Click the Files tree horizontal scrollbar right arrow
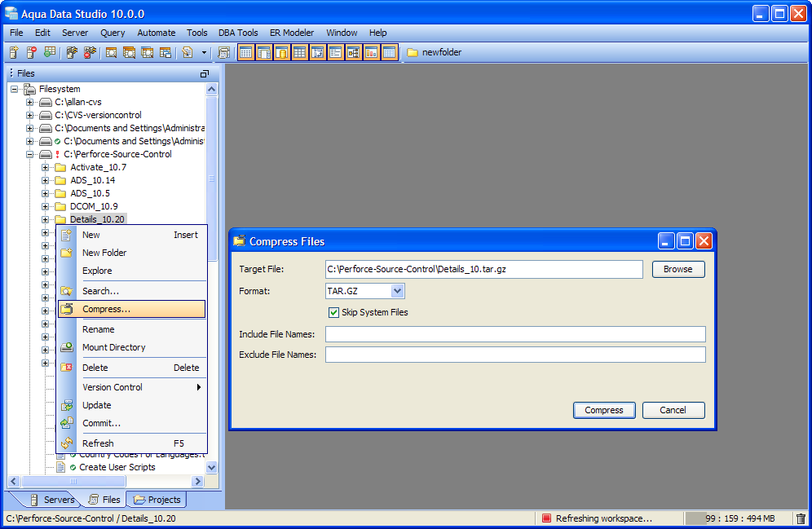 click(x=197, y=482)
